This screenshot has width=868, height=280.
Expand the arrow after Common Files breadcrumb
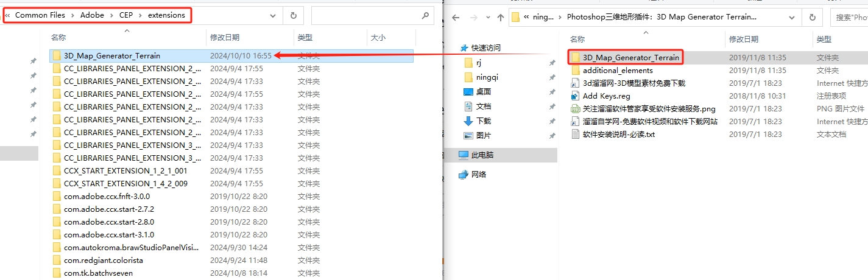[x=73, y=15]
